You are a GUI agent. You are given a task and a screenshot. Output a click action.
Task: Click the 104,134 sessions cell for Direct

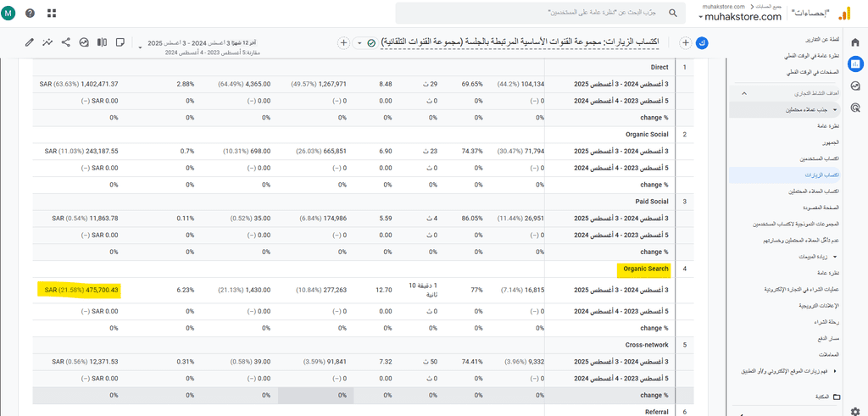tap(520, 84)
